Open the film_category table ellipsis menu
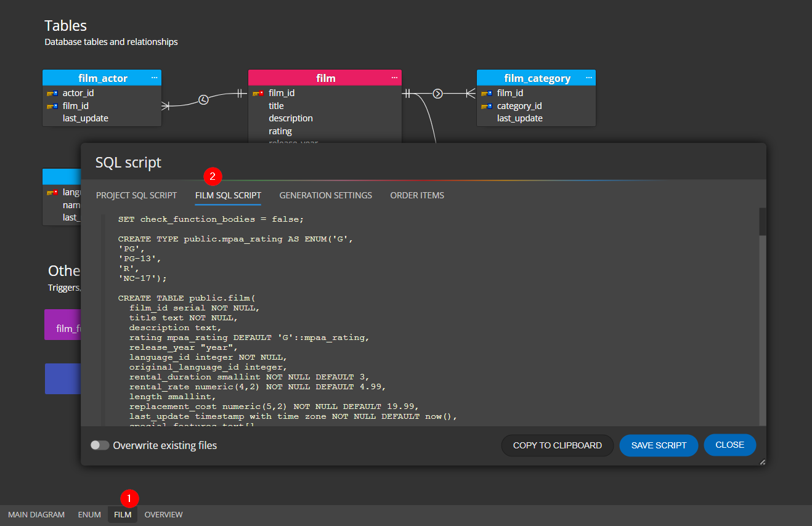 click(588, 78)
